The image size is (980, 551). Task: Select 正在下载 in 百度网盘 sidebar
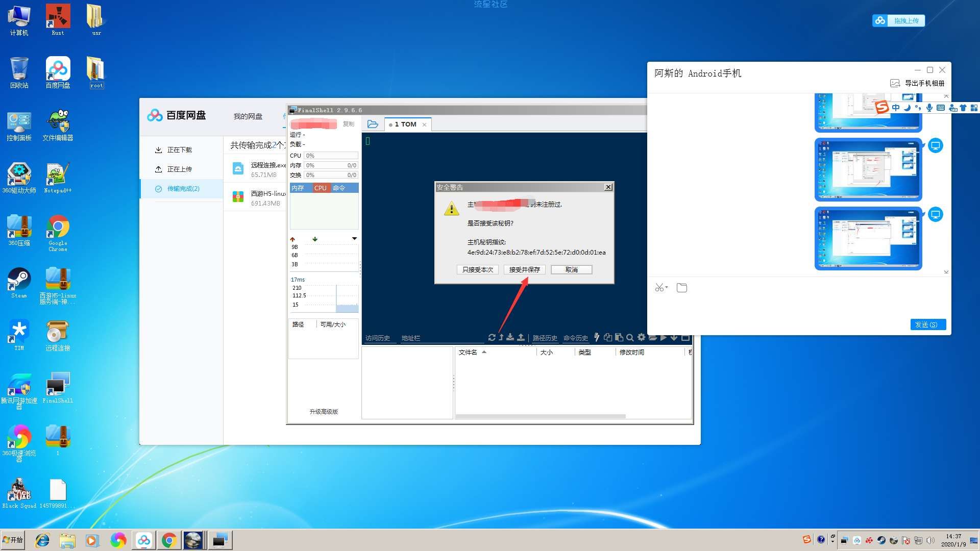click(182, 150)
